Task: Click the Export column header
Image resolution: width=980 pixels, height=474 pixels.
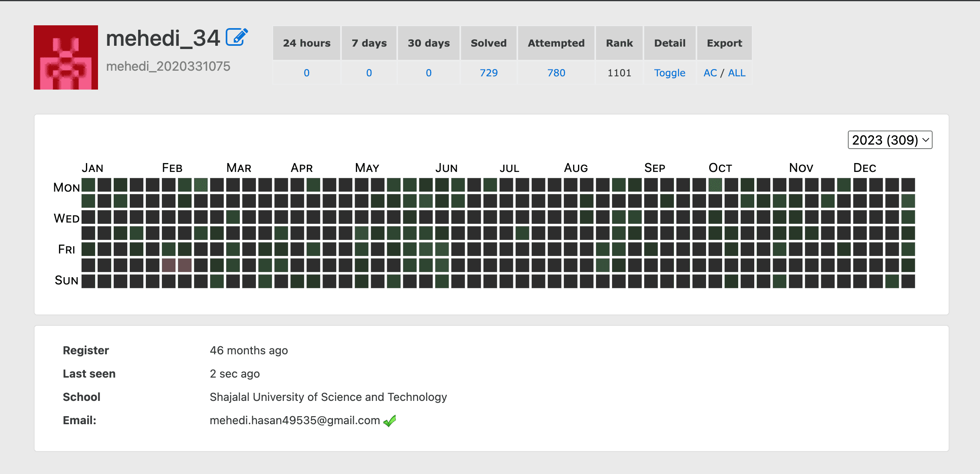Action: click(724, 43)
